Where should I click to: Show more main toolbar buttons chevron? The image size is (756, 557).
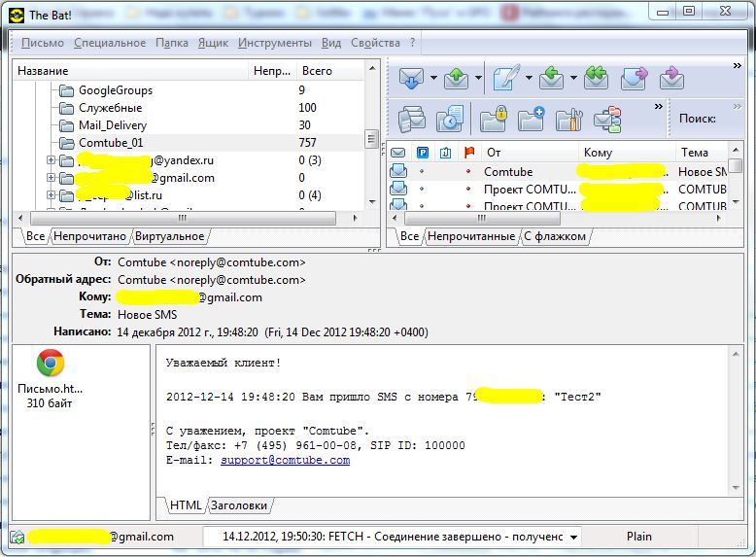pyautogui.click(x=738, y=65)
